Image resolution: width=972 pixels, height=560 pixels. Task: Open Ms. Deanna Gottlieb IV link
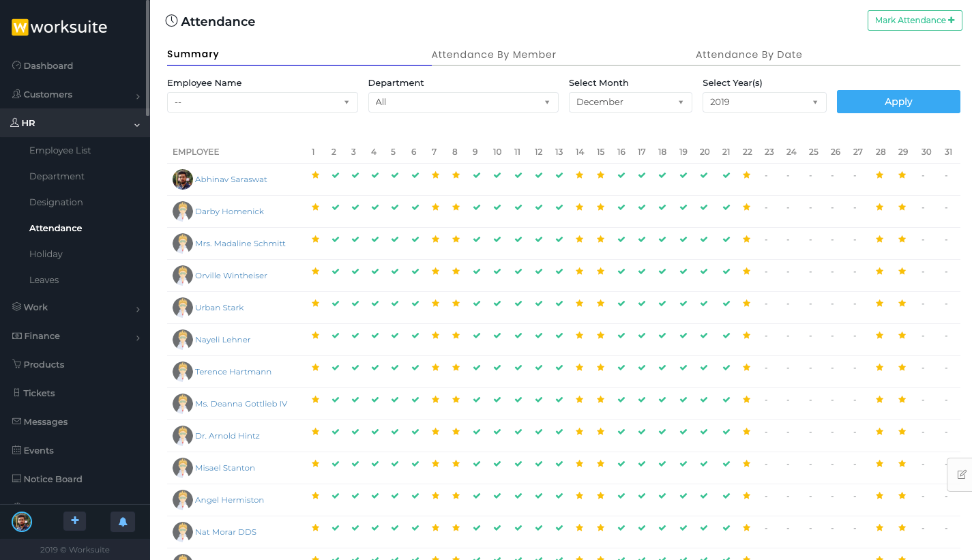(x=241, y=404)
